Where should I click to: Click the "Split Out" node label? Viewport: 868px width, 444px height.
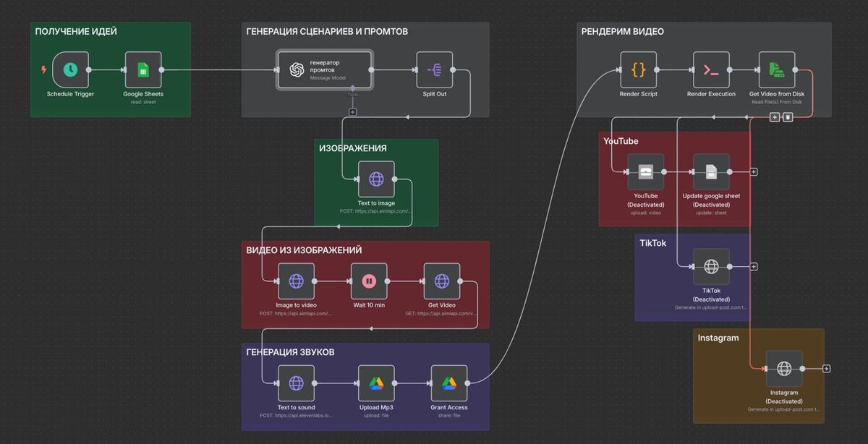point(435,94)
